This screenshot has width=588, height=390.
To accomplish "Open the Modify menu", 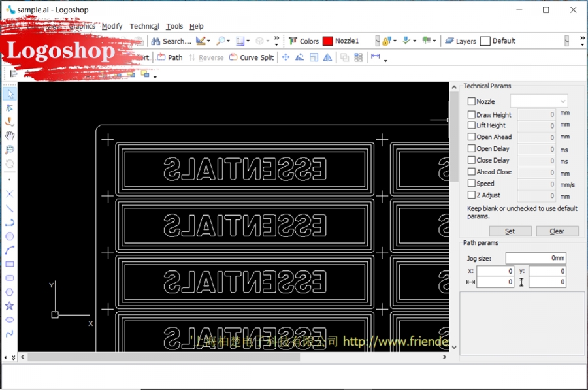I will click(112, 26).
